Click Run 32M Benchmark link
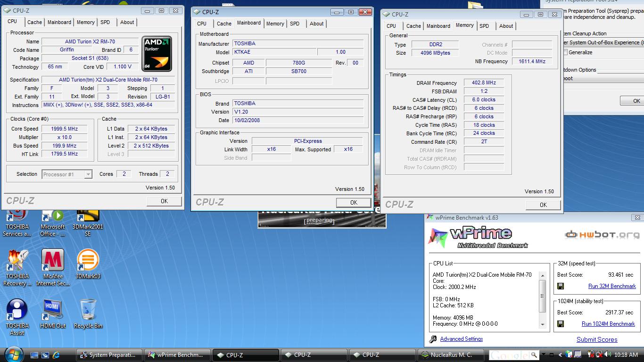The height and width of the screenshot is (362, 644). click(612, 286)
